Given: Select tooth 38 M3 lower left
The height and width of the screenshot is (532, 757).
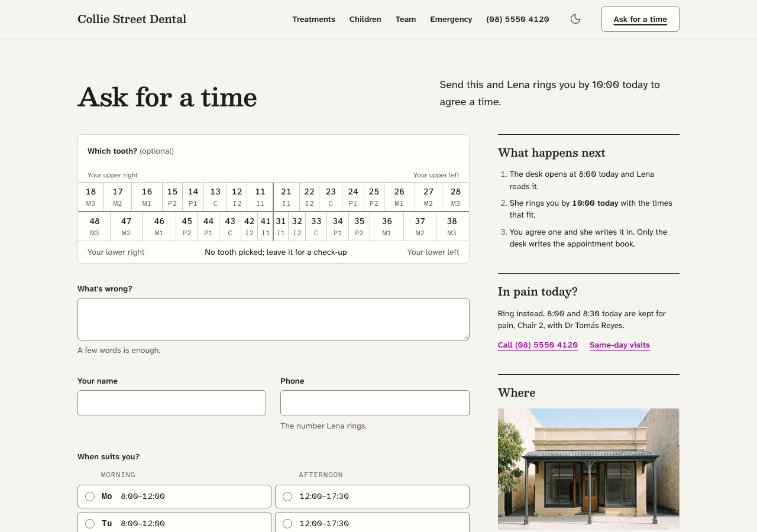Looking at the screenshot, I should (452, 226).
